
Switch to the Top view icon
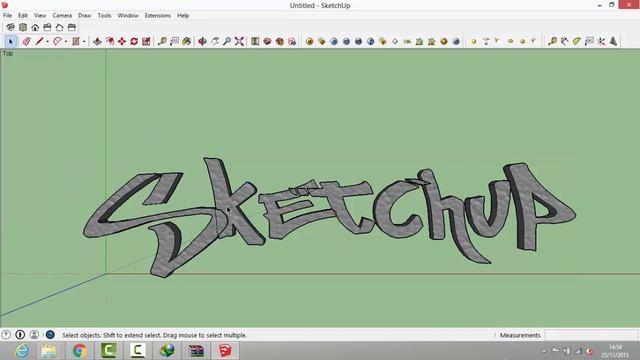tap(23, 27)
